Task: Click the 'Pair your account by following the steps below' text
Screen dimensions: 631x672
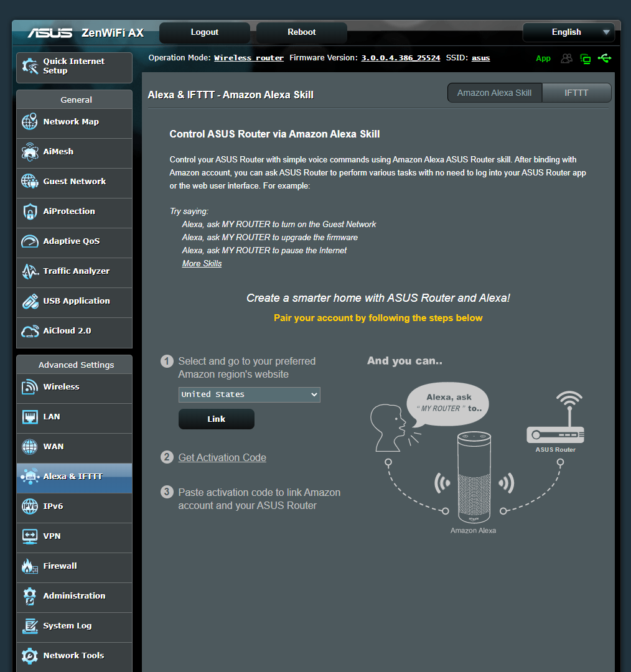Action: [378, 318]
